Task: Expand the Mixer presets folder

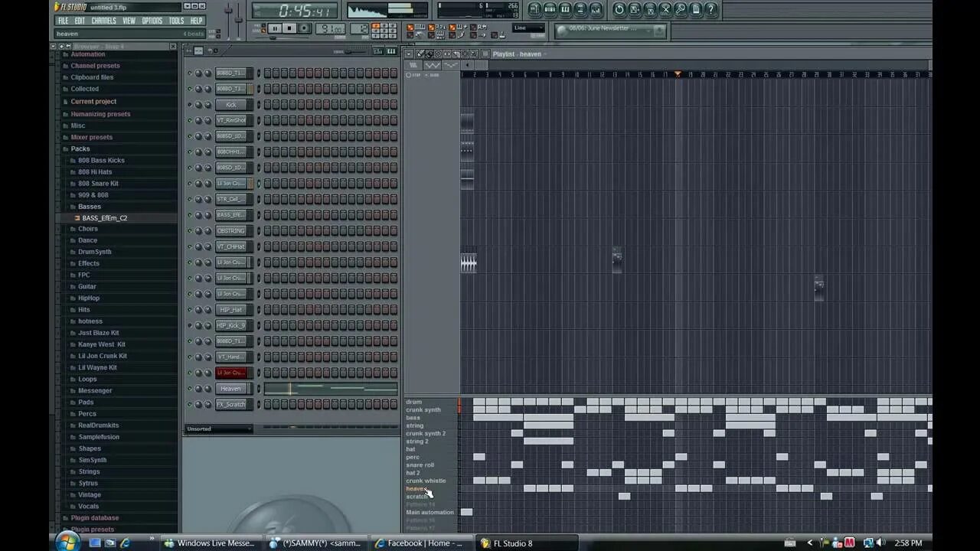Action: [x=91, y=137]
